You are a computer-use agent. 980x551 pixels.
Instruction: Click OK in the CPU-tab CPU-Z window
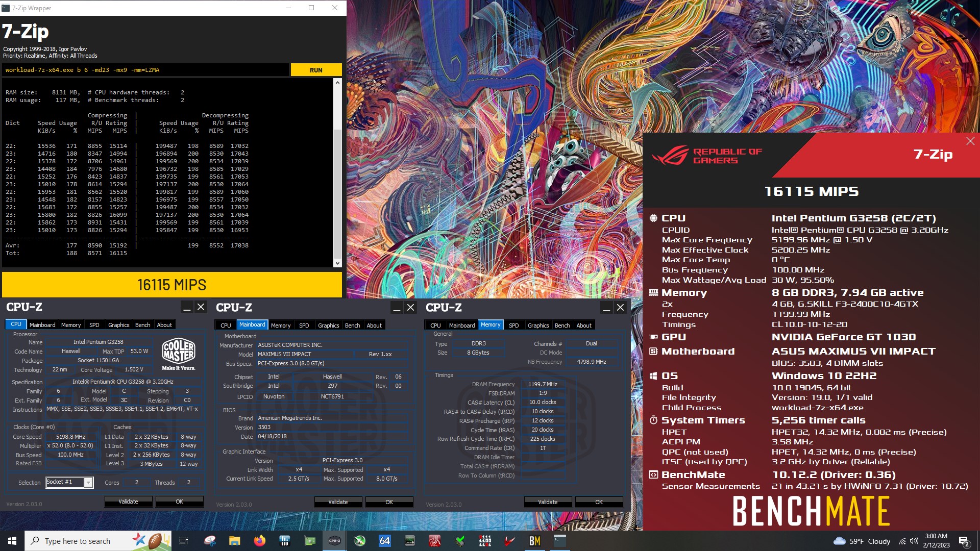tap(180, 502)
